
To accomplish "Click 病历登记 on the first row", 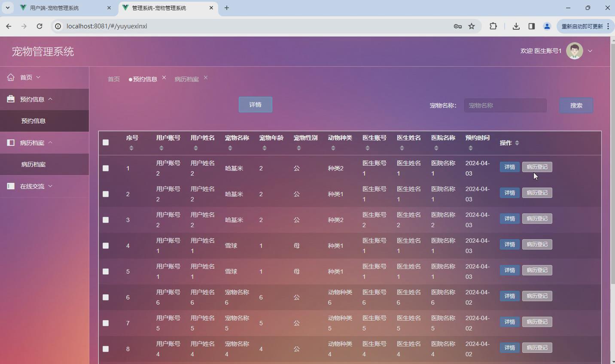I will (x=537, y=167).
